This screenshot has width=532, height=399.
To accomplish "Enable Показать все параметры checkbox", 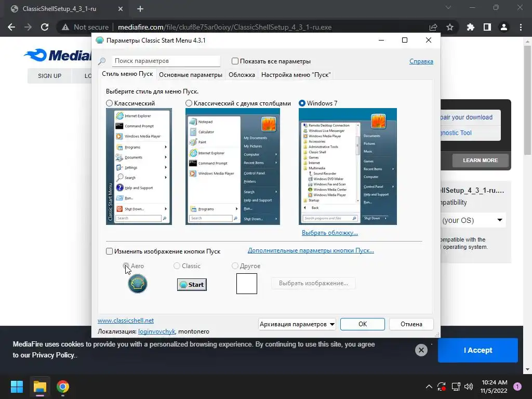I will tap(235, 61).
